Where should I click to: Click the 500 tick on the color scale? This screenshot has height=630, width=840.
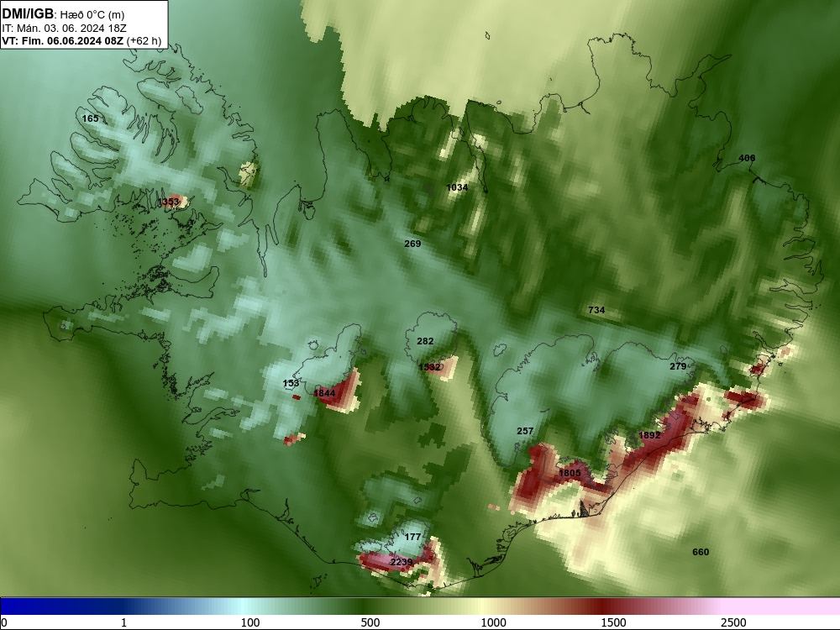(370, 622)
